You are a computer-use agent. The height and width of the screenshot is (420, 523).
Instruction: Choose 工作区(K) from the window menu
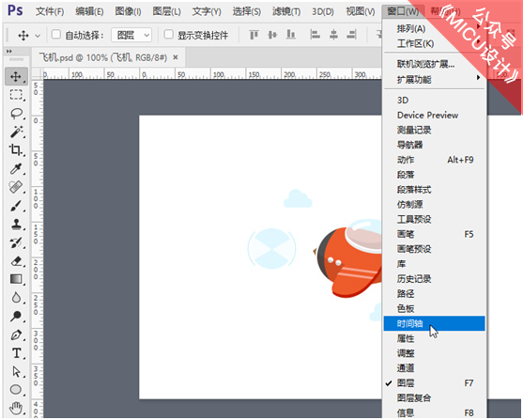(x=434, y=44)
